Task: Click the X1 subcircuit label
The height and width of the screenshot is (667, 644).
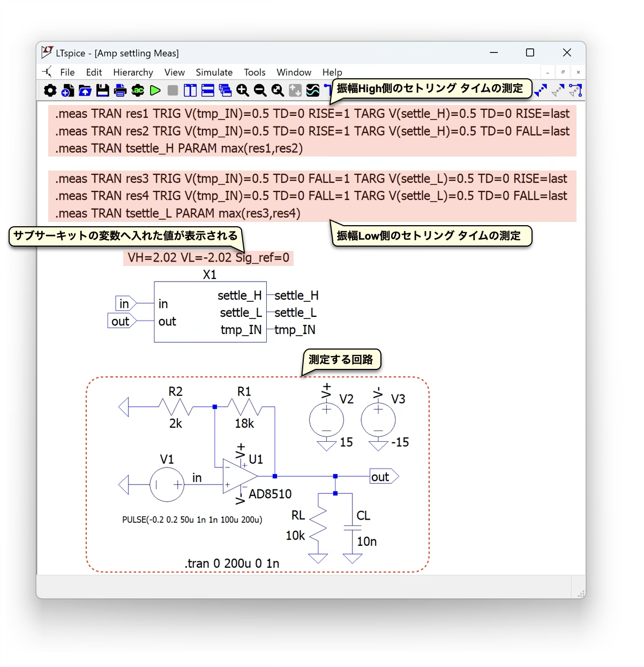Action: 209,275
